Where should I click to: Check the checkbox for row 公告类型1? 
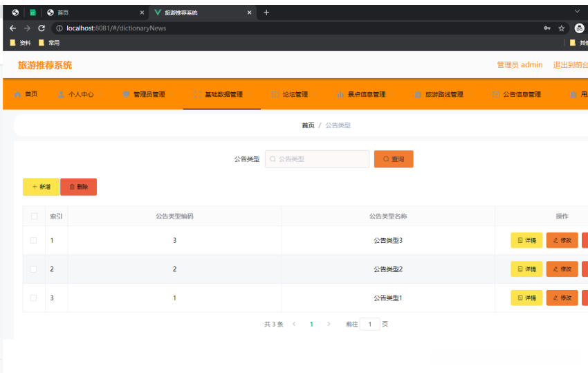point(33,298)
